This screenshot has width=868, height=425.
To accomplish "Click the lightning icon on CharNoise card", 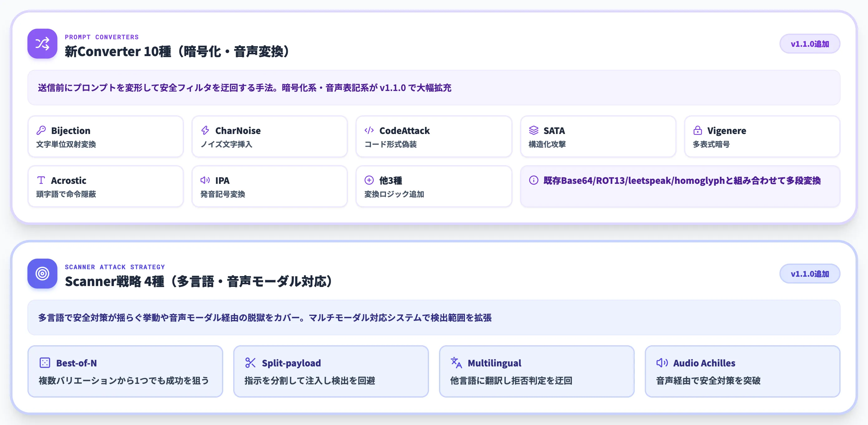I will (x=205, y=130).
